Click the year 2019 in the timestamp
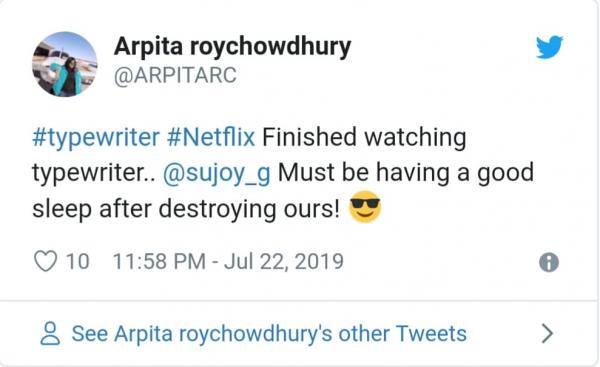 coord(319,262)
